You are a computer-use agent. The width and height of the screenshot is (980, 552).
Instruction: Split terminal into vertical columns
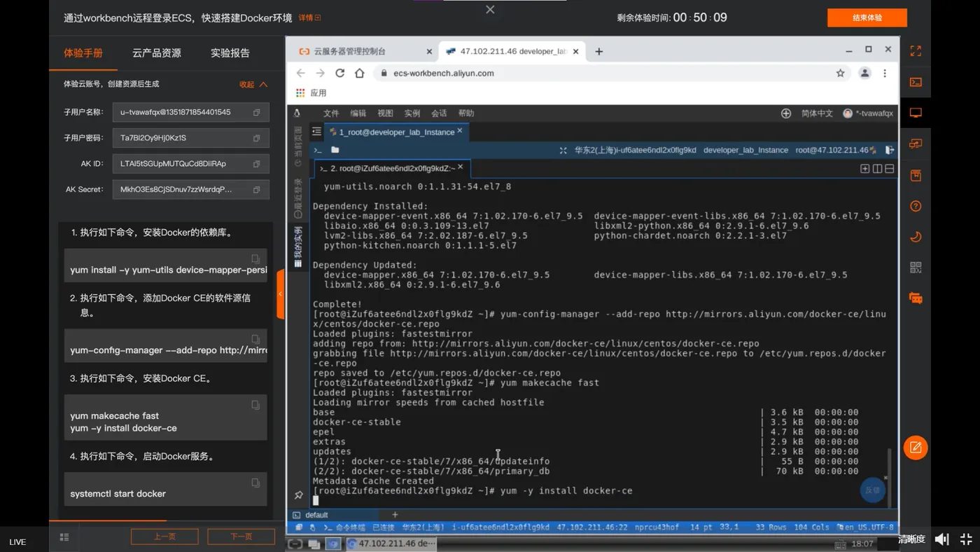click(877, 169)
